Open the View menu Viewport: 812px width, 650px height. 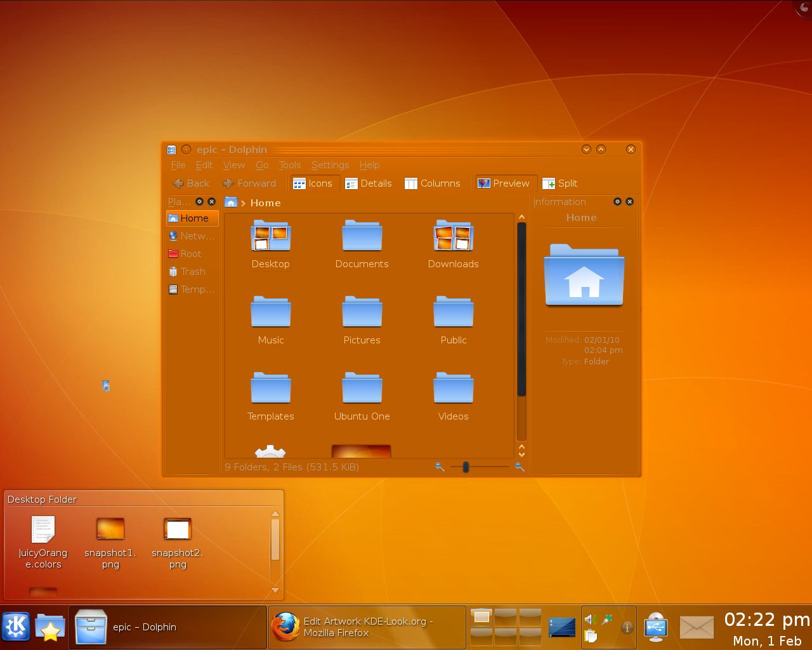click(x=234, y=165)
